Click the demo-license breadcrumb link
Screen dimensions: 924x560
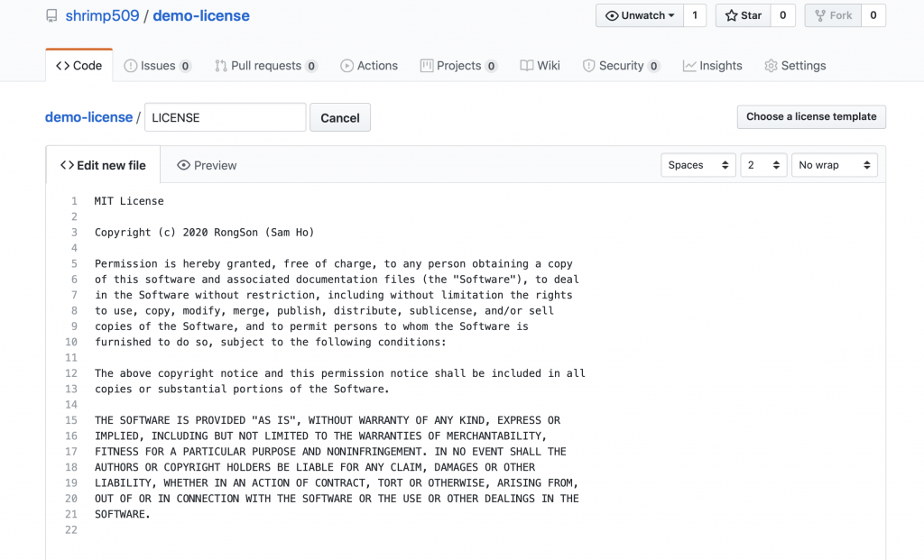pos(89,117)
